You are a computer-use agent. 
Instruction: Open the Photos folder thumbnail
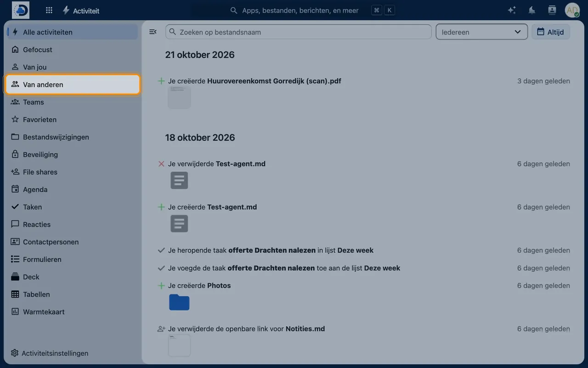click(179, 302)
